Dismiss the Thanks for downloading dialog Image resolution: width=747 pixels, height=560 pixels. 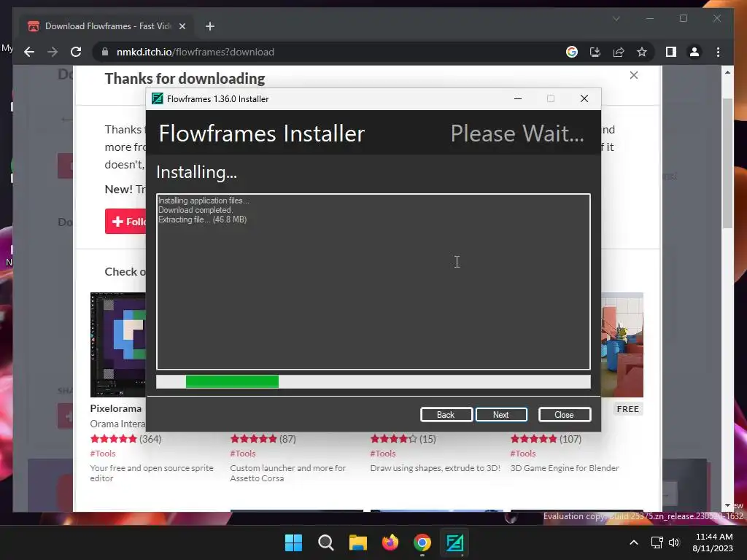(x=634, y=75)
